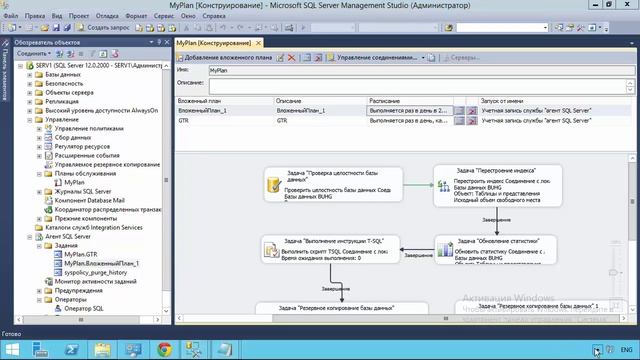The image size is (640, 360).
Task: Click the Save icon in main toolbar
Action: click(x=56, y=27)
